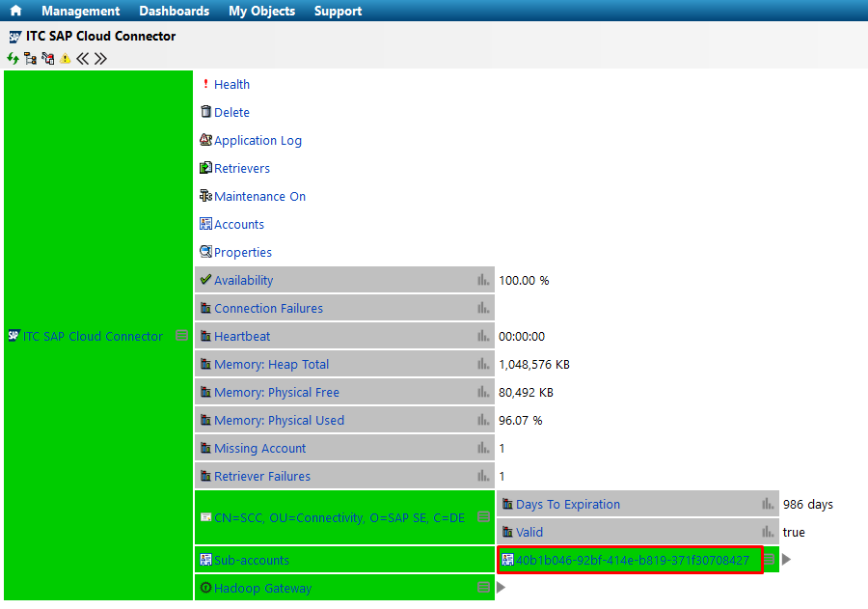This screenshot has width=868, height=609.
Task: Open menu icon beside CN=SCC certificate
Action: [483, 517]
